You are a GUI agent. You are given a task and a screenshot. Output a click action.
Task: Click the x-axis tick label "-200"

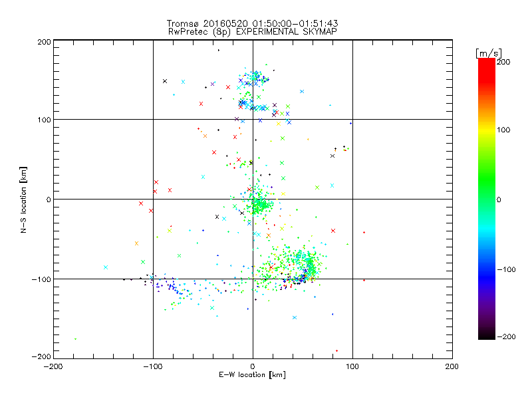[53, 366]
